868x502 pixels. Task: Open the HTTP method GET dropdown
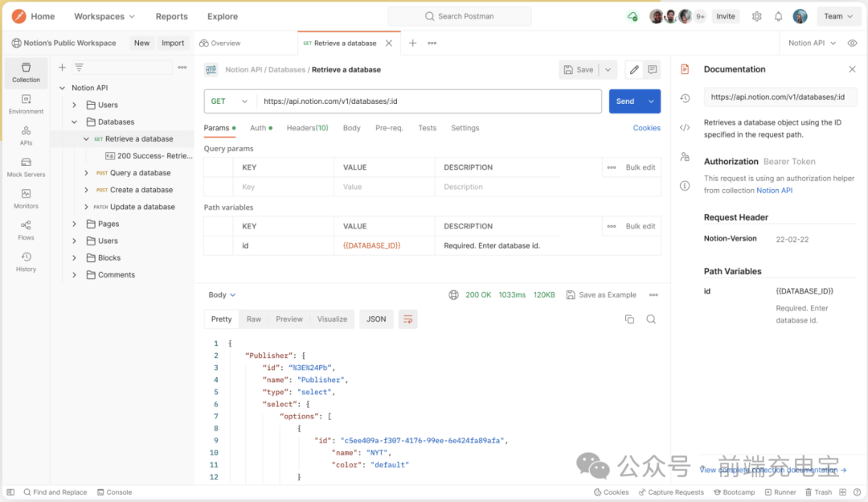(x=230, y=101)
